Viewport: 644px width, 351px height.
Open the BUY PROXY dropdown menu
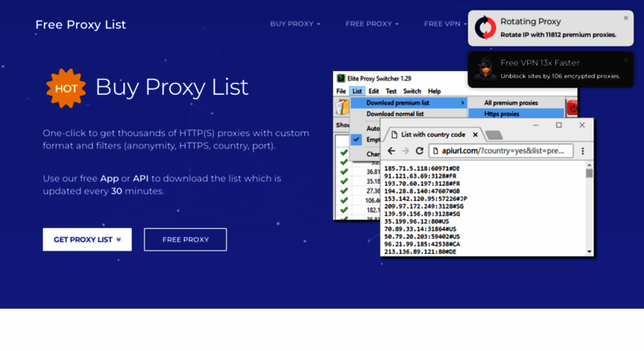coord(295,24)
